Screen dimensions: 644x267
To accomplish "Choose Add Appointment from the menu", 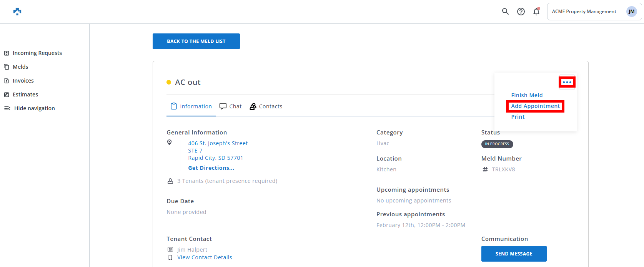I will 535,106.
